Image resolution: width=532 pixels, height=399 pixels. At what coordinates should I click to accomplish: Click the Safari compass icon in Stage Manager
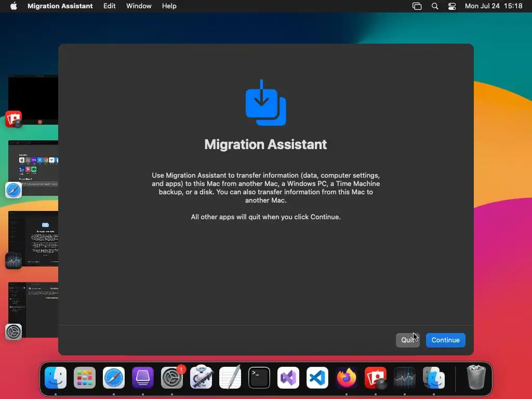14,190
